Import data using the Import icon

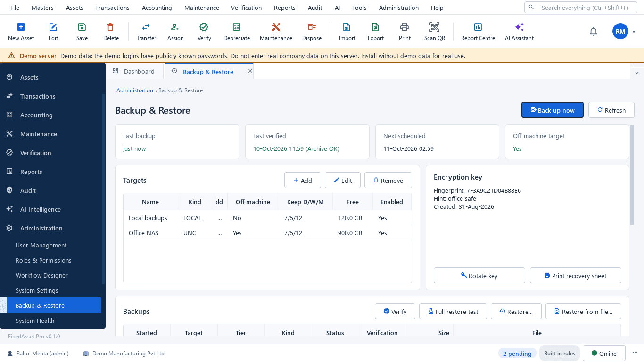347,32
